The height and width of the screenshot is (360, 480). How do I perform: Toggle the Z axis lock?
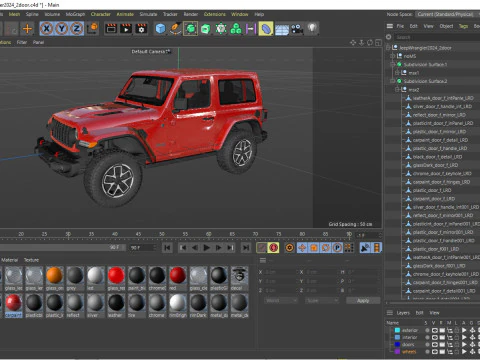[77, 29]
